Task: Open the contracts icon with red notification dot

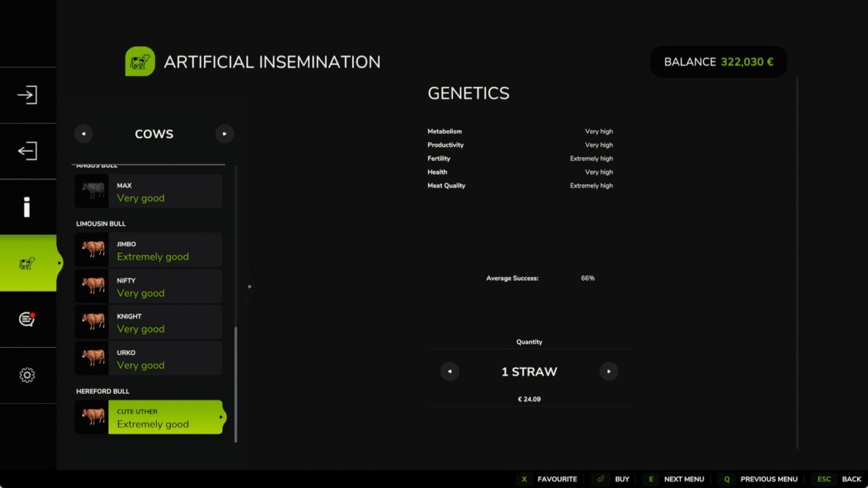Action: click(27, 319)
